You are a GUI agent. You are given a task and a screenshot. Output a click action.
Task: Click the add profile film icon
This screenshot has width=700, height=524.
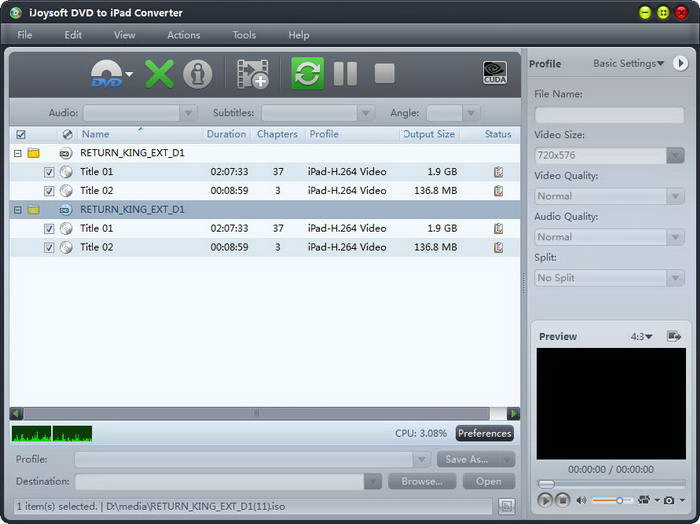tap(253, 74)
